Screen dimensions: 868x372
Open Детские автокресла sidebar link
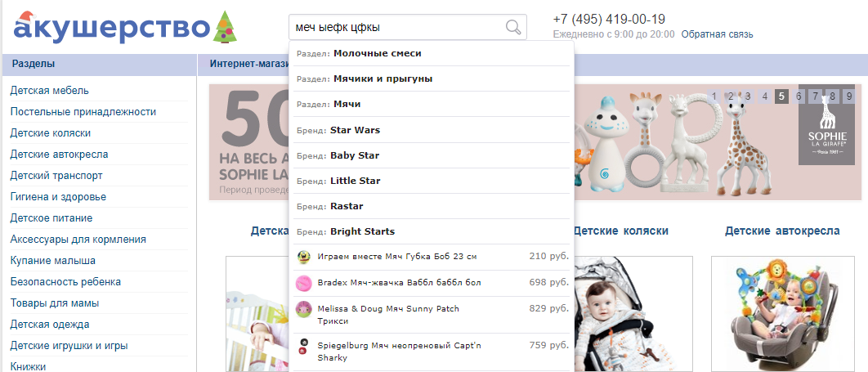[x=59, y=155]
